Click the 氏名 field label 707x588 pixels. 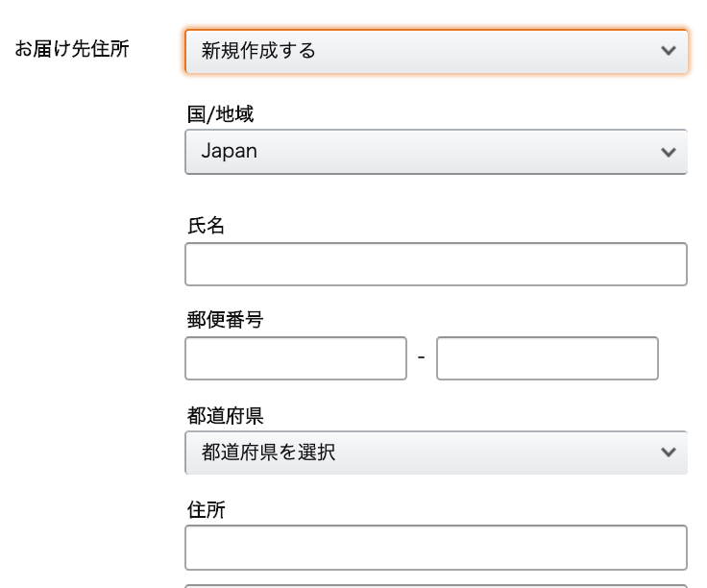pos(206,226)
